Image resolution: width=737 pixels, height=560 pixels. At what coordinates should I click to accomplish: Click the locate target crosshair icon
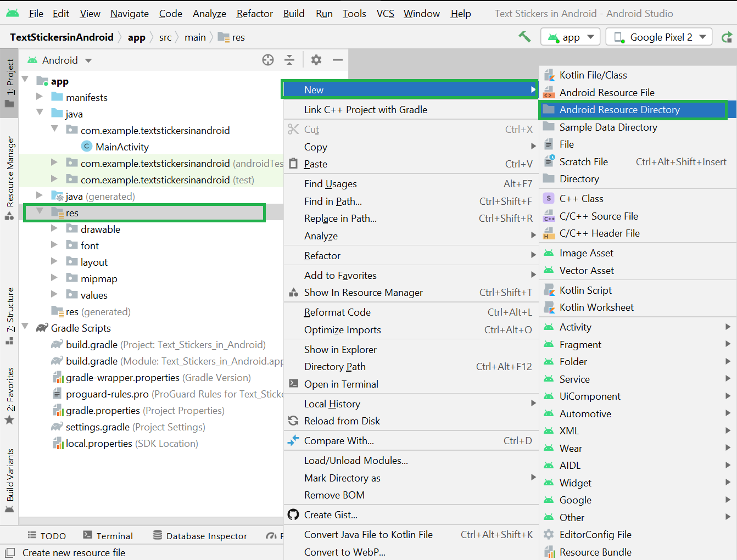(x=268, y=60)
